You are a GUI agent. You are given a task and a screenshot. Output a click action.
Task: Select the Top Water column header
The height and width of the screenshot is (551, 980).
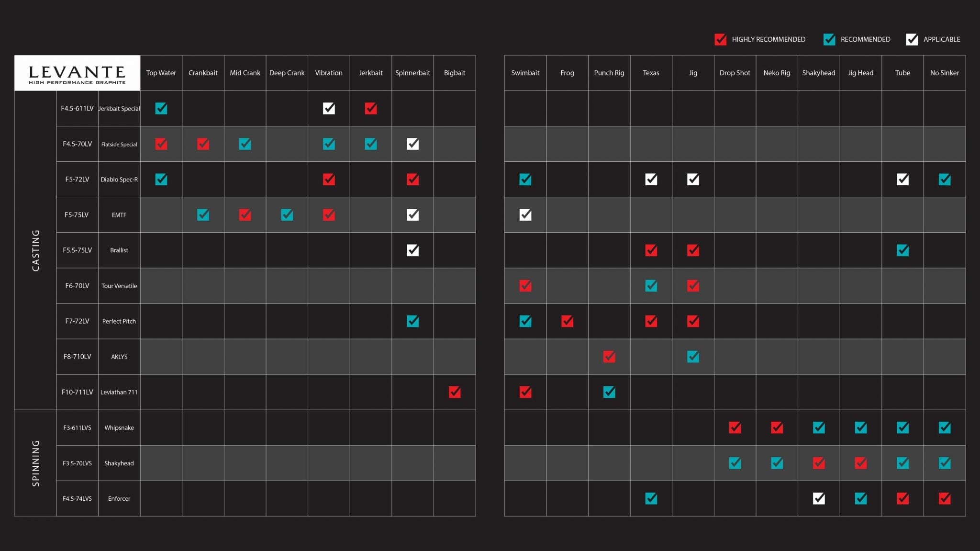(x=161, y=73)
